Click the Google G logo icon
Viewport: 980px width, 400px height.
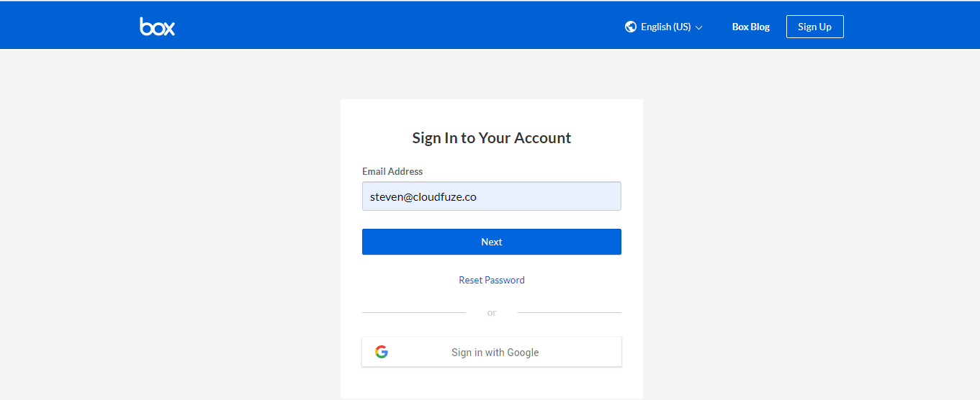coord(382,352)
